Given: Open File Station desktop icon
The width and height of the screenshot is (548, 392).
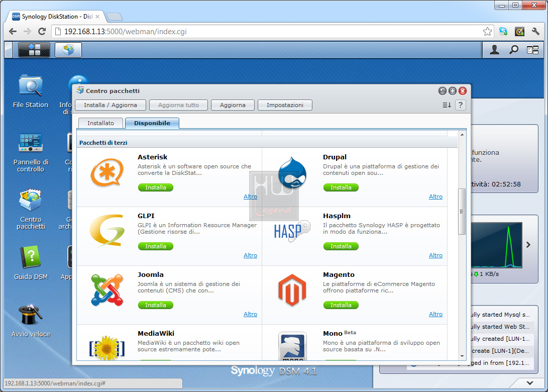Looking at the screenshot, I should (31, 86).
